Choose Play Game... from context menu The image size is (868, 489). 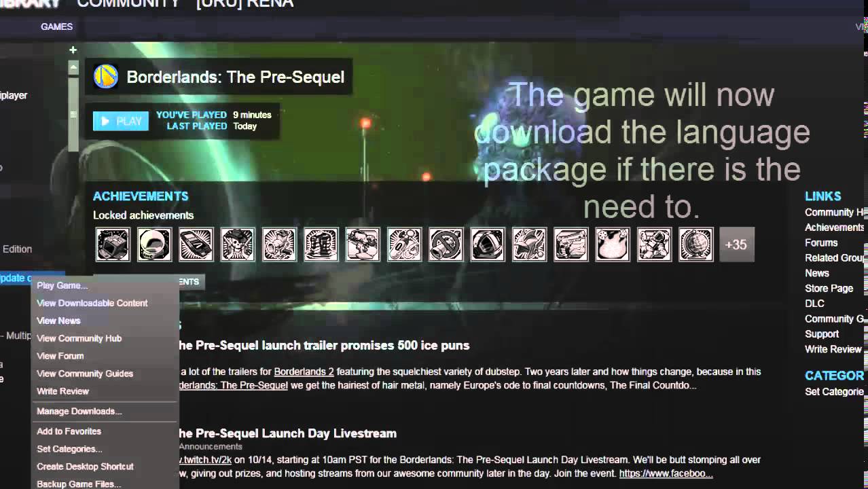pos(62,285)
